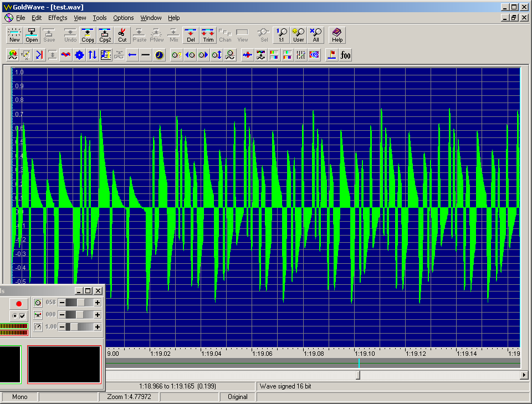This screenshot has width=532, height=404.
Task: Cut the selection using the scissors icon
Action: point(122,35)
